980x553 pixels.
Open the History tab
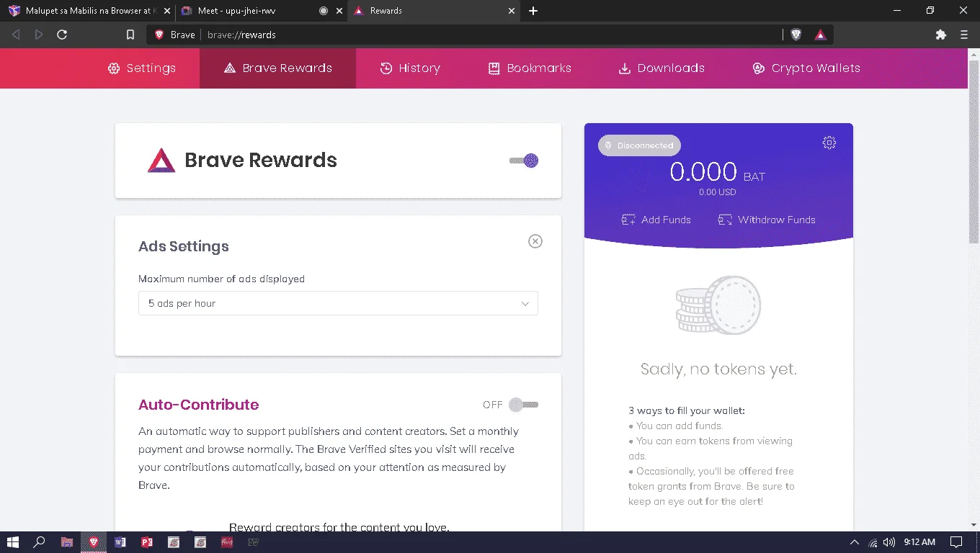pyautogui.click(x=410, y=68)
